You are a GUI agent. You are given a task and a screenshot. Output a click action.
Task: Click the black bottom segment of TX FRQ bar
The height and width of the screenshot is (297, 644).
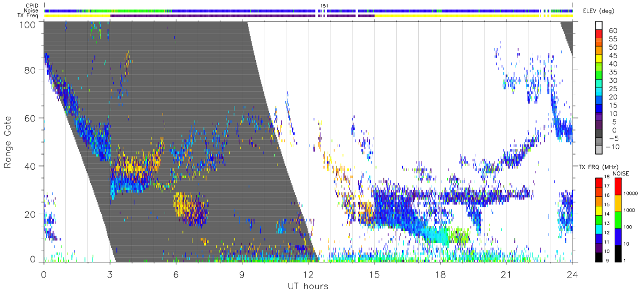coord(599,257)
